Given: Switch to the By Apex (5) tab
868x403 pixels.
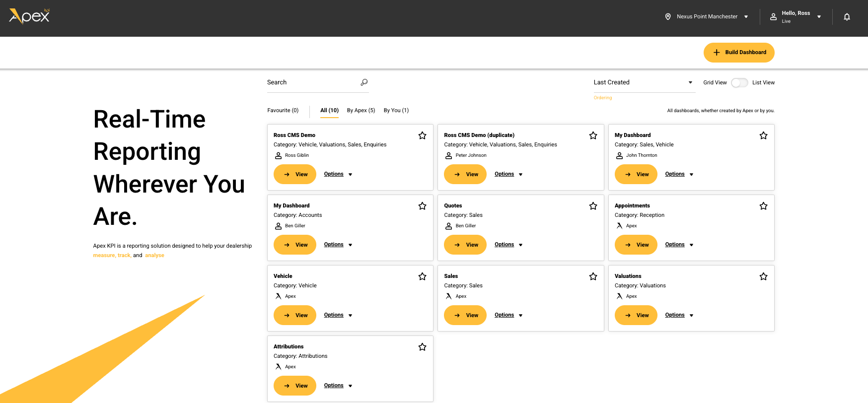Looking at the screenshot, I should point(361,110).
